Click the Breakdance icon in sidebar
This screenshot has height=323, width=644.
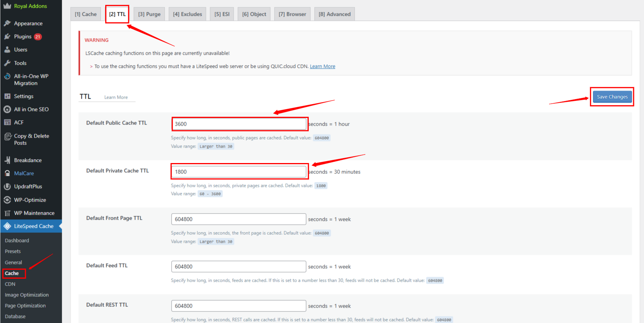pos(7,160)
